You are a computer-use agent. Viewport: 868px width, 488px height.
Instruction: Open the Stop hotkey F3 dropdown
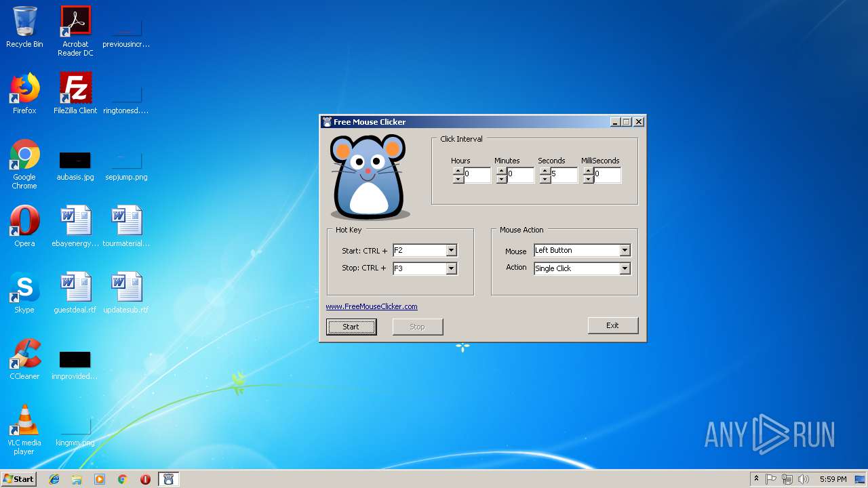pyautogui.click(x=451, y=268)
